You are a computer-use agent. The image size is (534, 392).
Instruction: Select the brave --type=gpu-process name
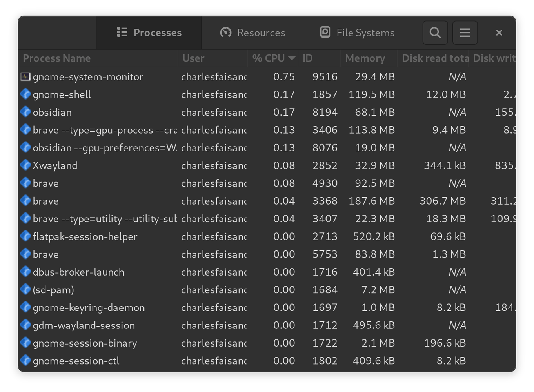(x=105, y=130)
